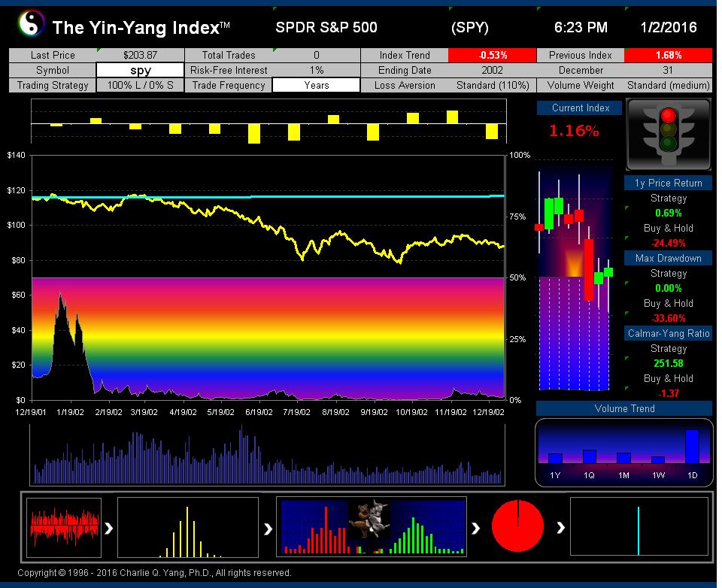
Task: Click the red pie chart
Action: point(517,526)
